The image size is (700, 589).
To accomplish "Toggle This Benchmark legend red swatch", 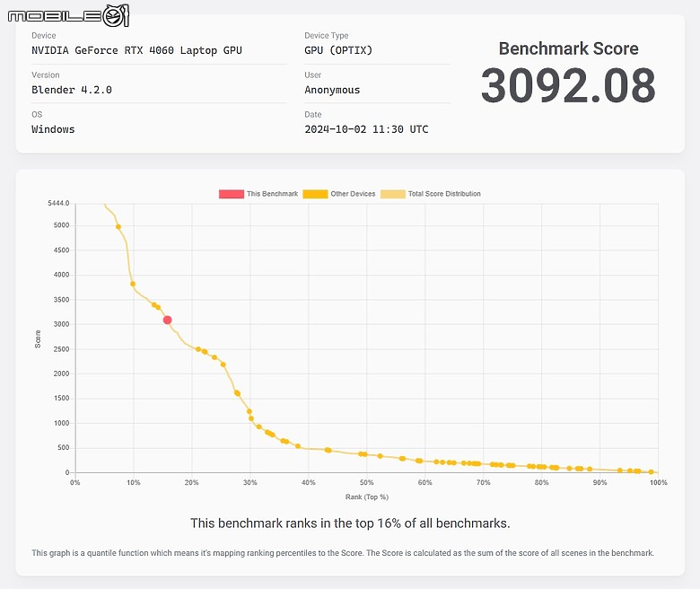I will coord(232,194).
